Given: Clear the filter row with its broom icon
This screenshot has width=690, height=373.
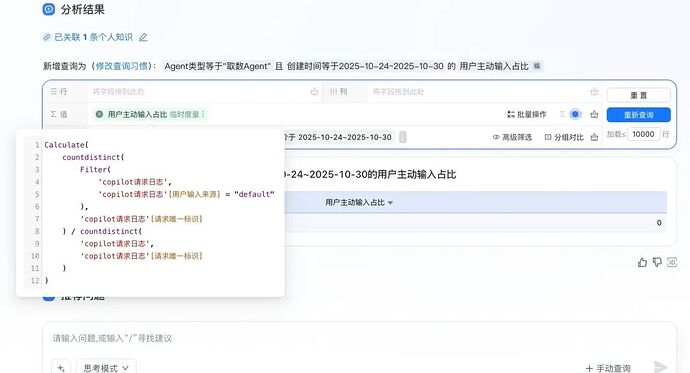Looking at the screenshot, I should point(594,137).
